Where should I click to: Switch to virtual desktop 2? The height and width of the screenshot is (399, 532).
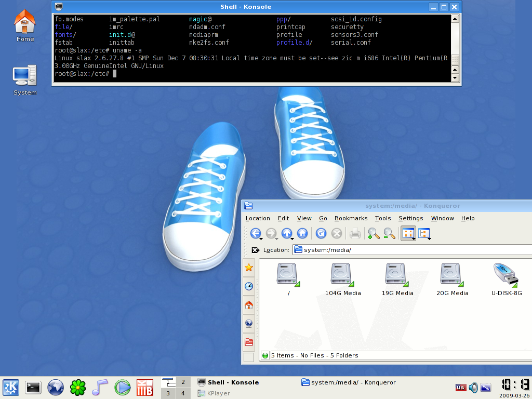point(183,382)
